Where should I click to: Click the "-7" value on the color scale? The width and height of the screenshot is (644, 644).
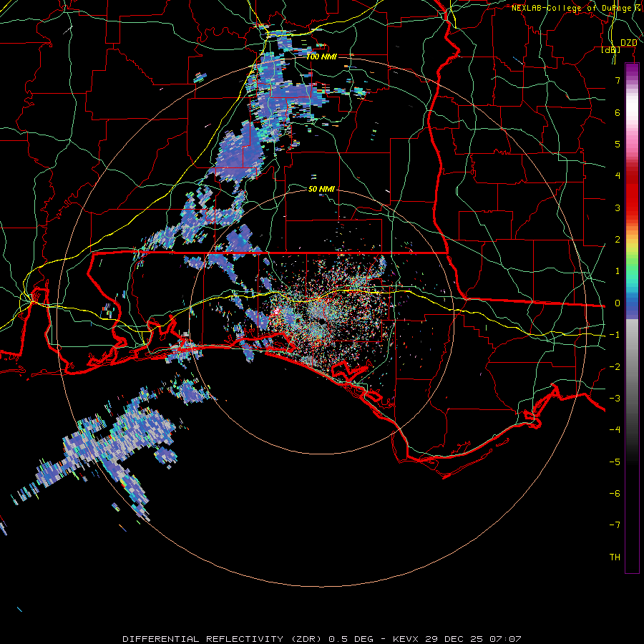[615, 525]
